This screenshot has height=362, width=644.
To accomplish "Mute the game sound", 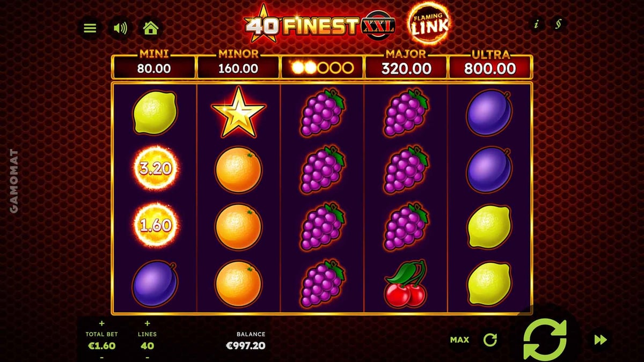I will pyautogui.click(x=120, y=28).
